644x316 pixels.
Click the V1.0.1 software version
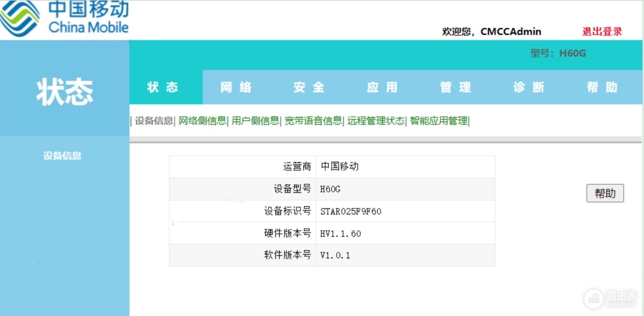click(335, 256)
